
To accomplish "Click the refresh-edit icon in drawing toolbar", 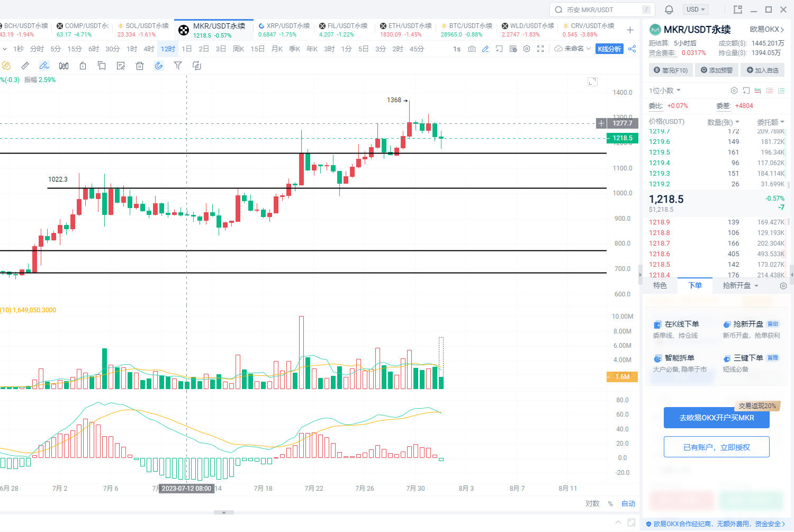I will coord(197,66).
